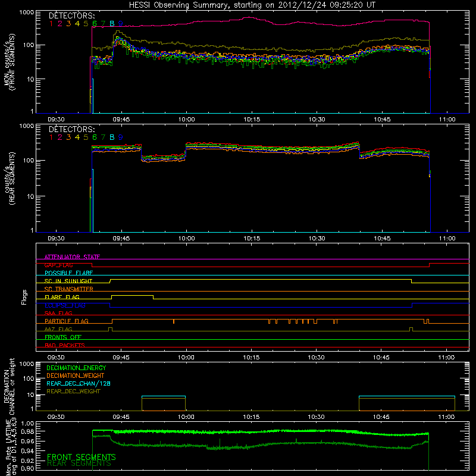
Task: Click the DECIMATION_WEIGHT legend entry
Action: (76, 375)
